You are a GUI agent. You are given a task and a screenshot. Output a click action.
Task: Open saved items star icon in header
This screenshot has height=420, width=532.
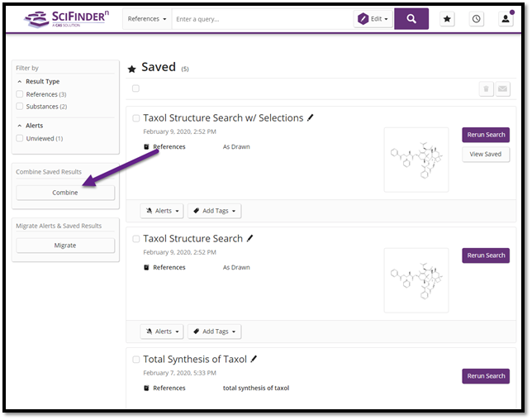point(447,19)
